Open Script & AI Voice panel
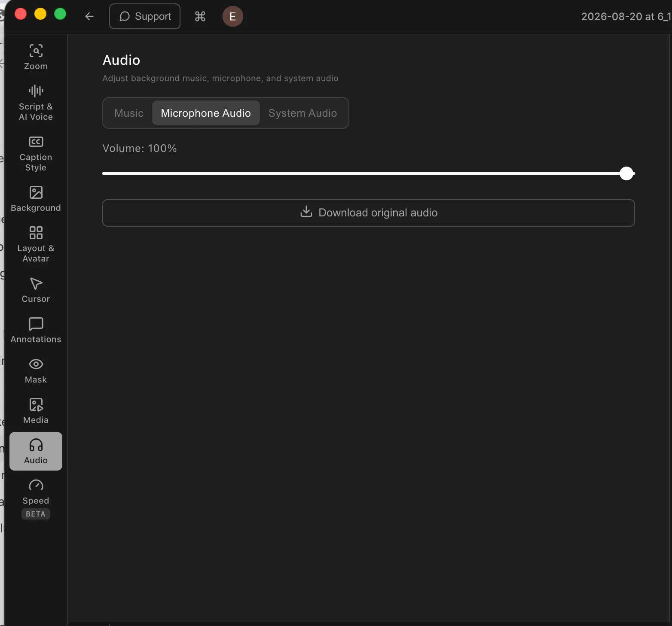Screen dimensions: 672x626 coord(36,103)
